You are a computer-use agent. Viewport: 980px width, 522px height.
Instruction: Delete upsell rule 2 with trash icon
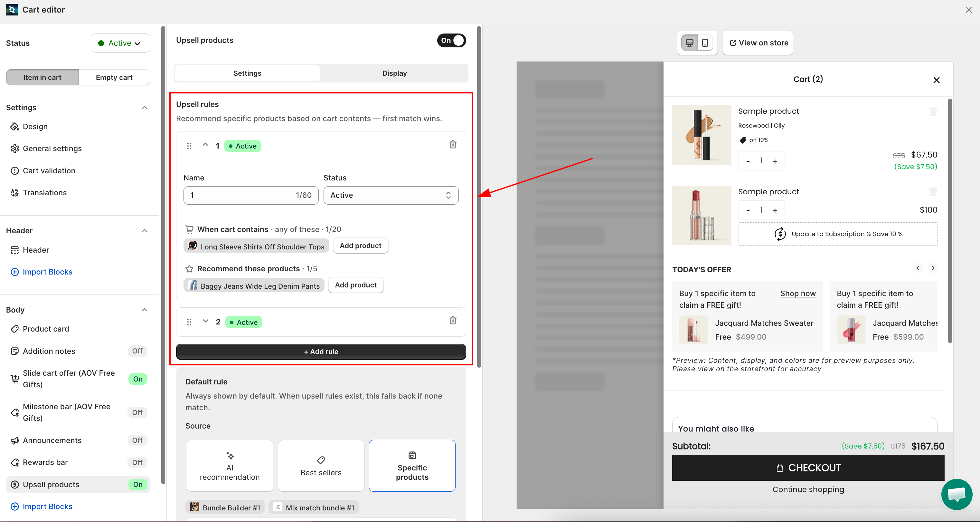[453, 320]
